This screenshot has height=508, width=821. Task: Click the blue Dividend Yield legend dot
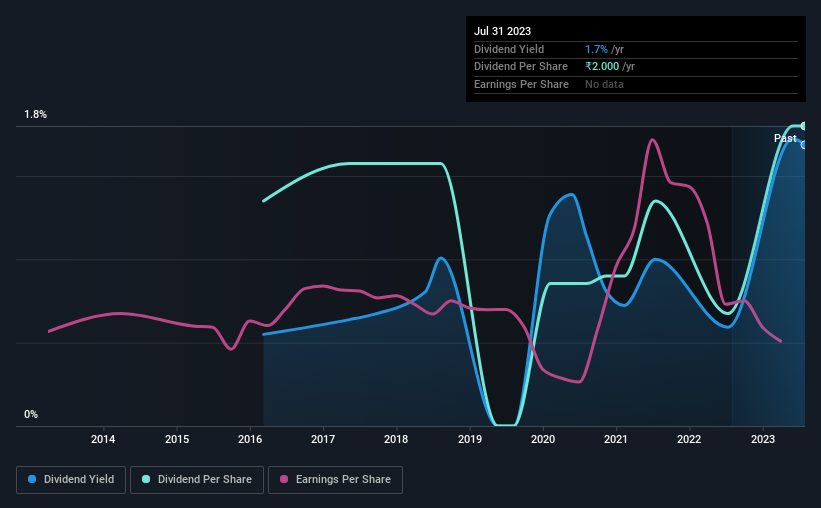(32, 479)
